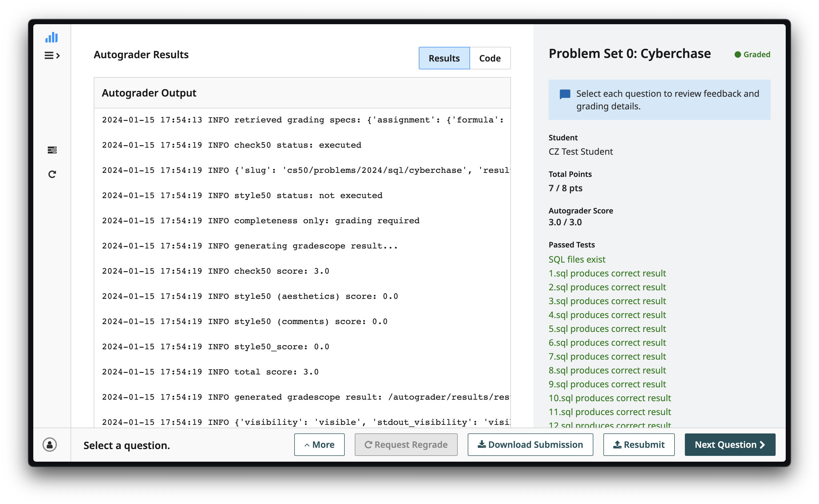Select the Results view toggle
The width and height of the screenshot is (819, 504).
pos(444,58)
